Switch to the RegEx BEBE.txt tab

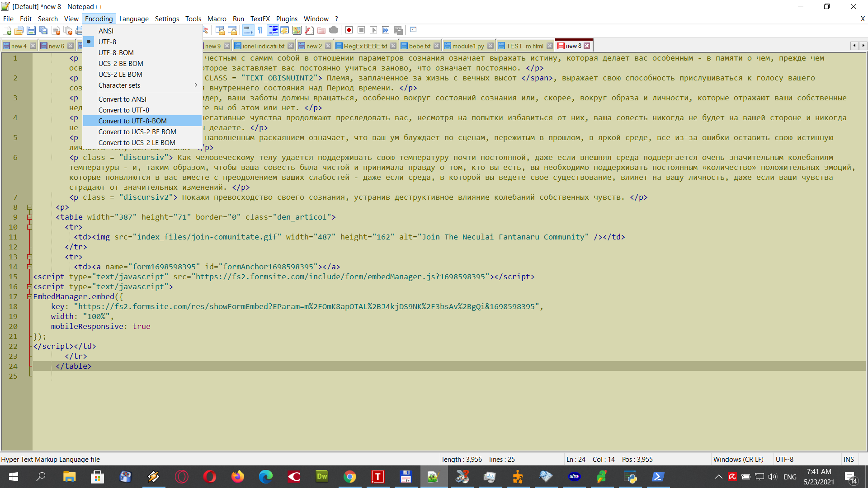coord(365,46)
